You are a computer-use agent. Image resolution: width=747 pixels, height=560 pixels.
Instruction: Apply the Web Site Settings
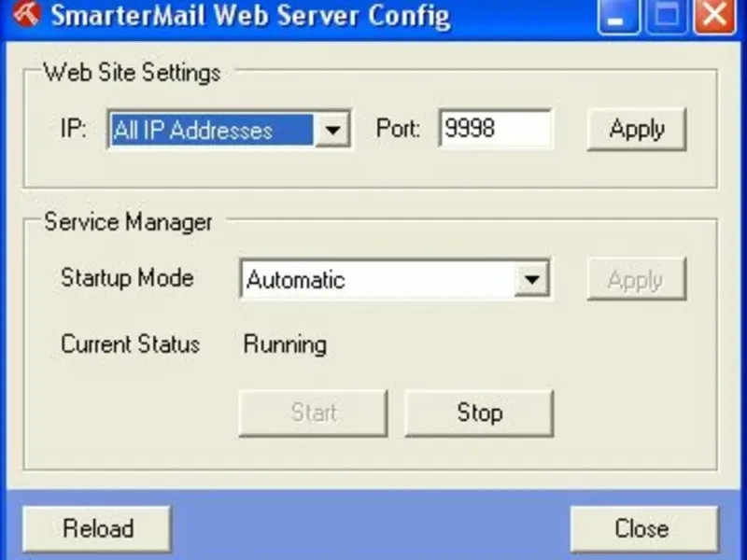coord(637,130)
